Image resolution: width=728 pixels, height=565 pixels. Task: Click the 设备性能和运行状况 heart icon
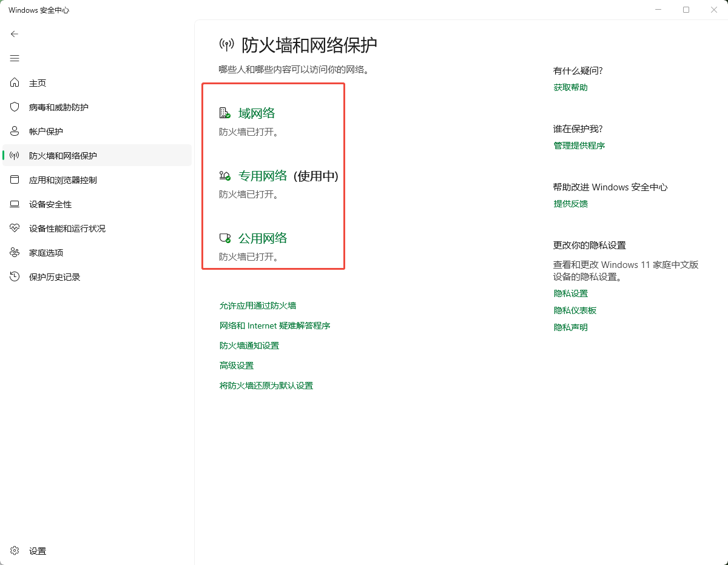point(15,228)
